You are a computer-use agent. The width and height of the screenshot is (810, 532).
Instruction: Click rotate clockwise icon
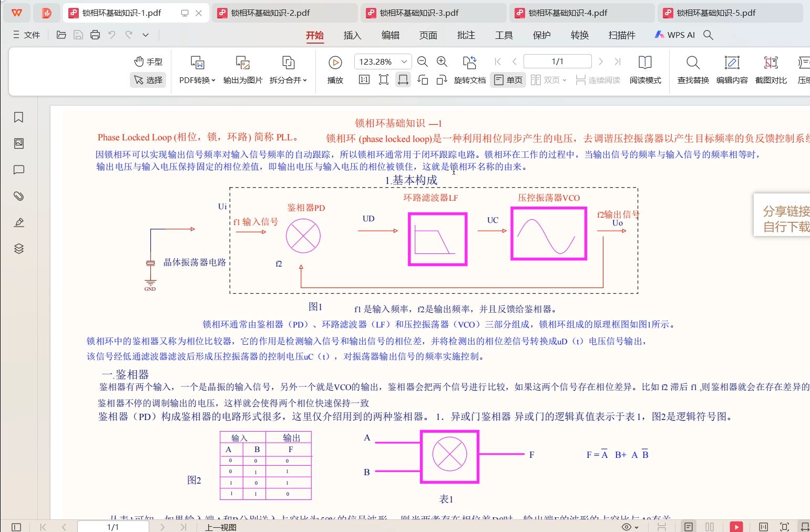(442, 80)
